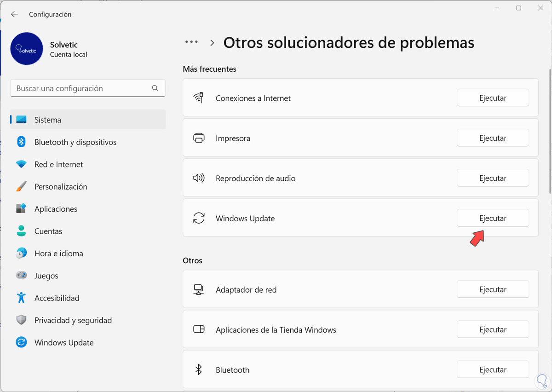Open the Aplicaciones settings icon

(21, 209)
